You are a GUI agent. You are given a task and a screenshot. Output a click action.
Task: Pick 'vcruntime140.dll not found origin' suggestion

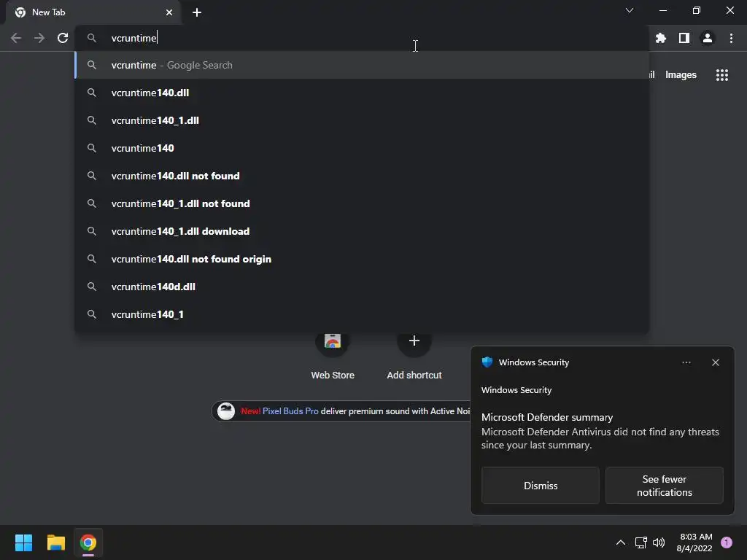pos(362,259)
